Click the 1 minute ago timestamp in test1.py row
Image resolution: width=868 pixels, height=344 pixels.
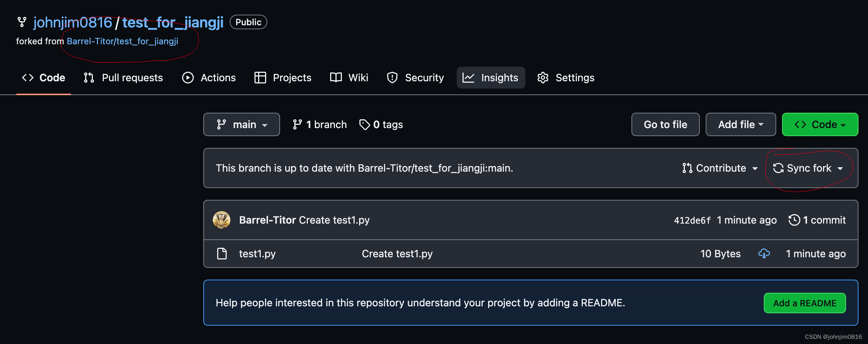pos(816,254)
